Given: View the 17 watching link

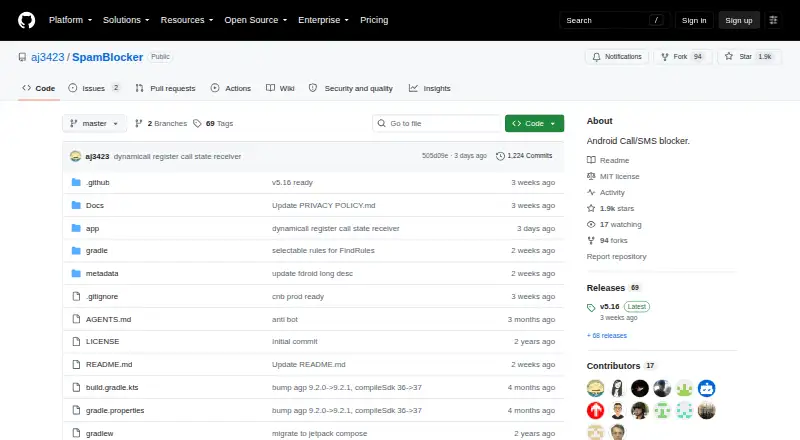Looking at the screenshot, I should click(614, 224).
